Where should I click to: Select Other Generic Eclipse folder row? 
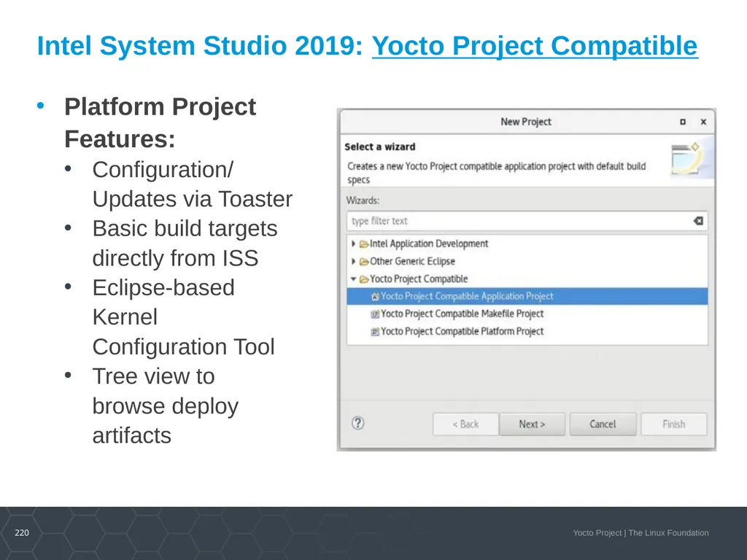527,261
